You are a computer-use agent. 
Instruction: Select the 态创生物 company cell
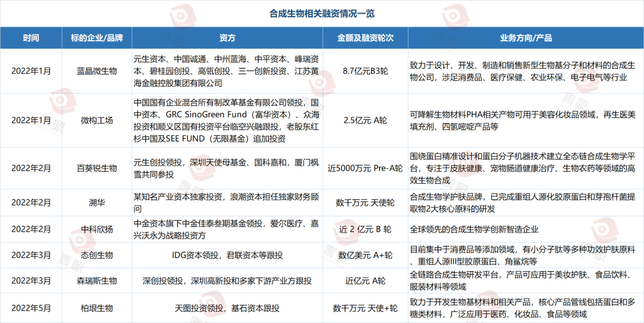click(x=97, y=255)
